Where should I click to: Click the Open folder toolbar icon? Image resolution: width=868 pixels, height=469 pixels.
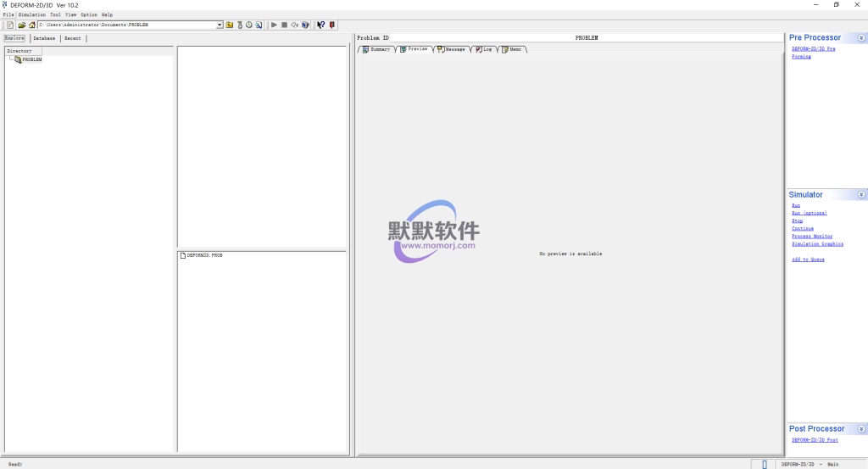pyautogui.click(x=21, y=25)
